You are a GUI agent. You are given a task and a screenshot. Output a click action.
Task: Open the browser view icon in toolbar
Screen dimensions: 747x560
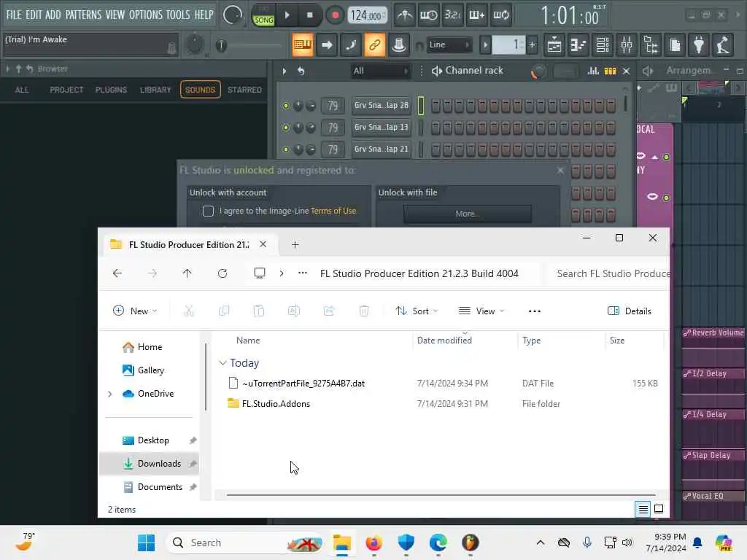pos(651,45)
